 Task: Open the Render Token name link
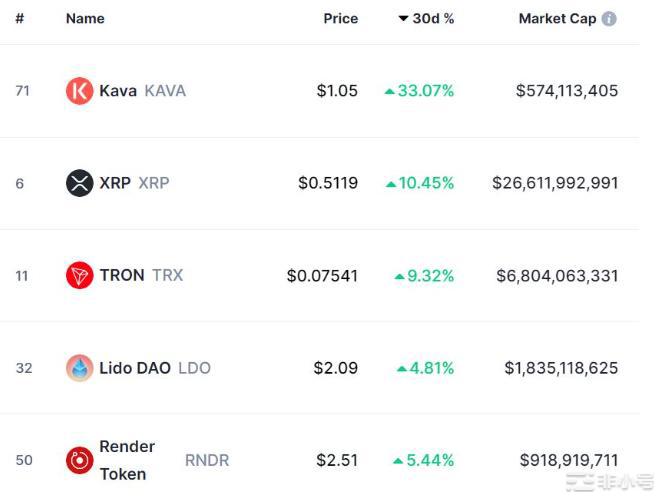coord(127,460)
